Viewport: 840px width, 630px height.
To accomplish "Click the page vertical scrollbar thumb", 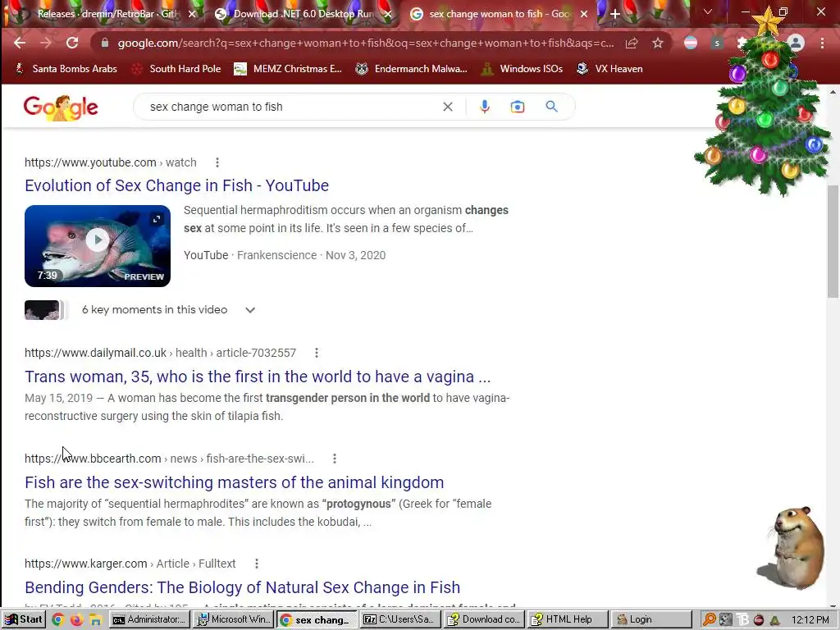I will pyautogui.click(x=833, y=242).
